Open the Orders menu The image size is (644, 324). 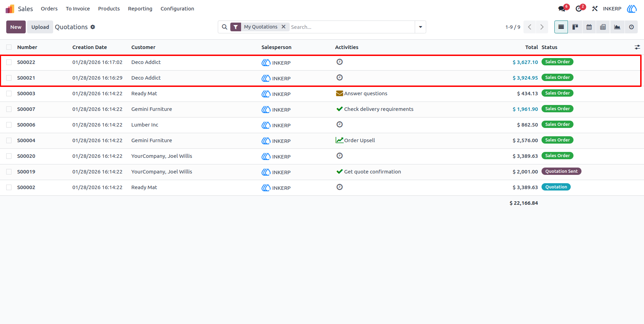coord(49,9)
